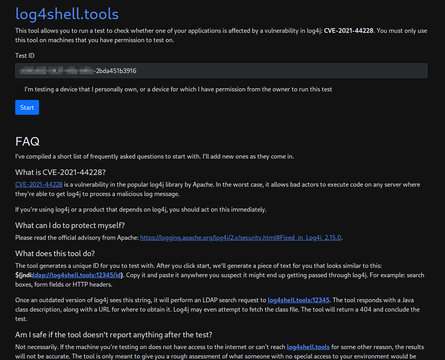Click the blue Start button
Viewport: 445px width, 360px height.
(x=27, y=107)
